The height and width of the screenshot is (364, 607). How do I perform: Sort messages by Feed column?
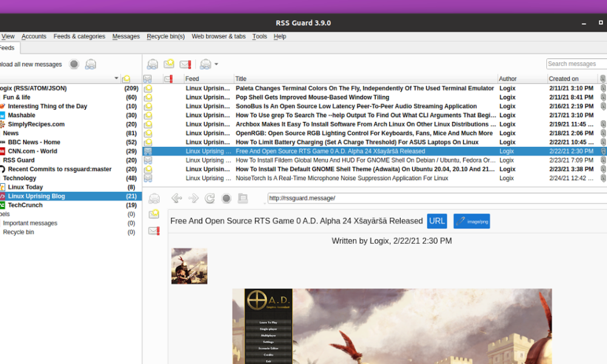[x=192, y=79]
